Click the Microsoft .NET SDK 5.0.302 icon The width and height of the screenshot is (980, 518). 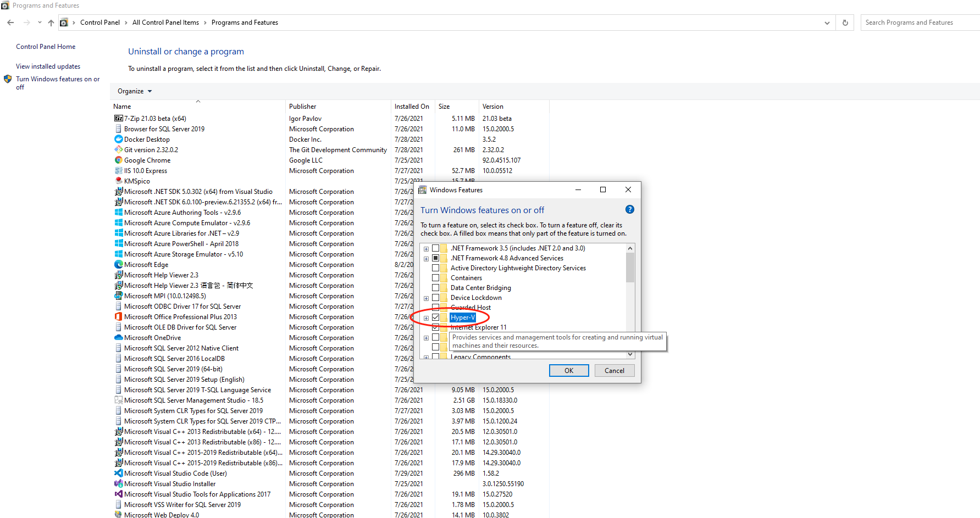tap(118, 191)
